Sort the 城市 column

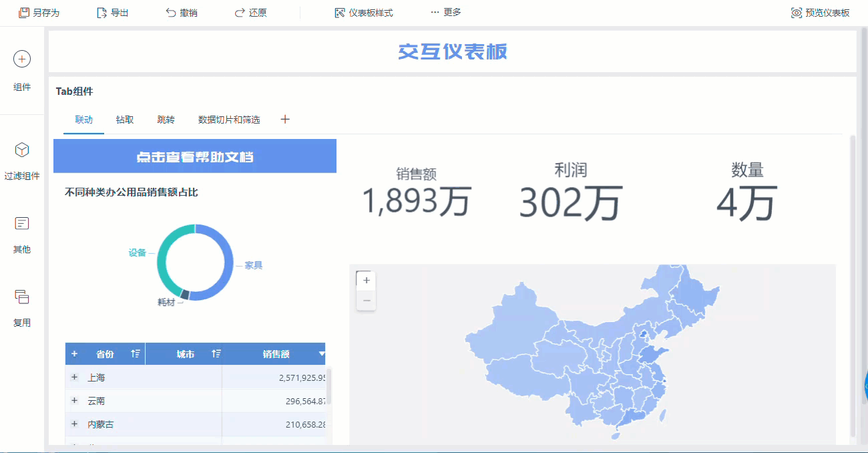[x=216, y=354]
